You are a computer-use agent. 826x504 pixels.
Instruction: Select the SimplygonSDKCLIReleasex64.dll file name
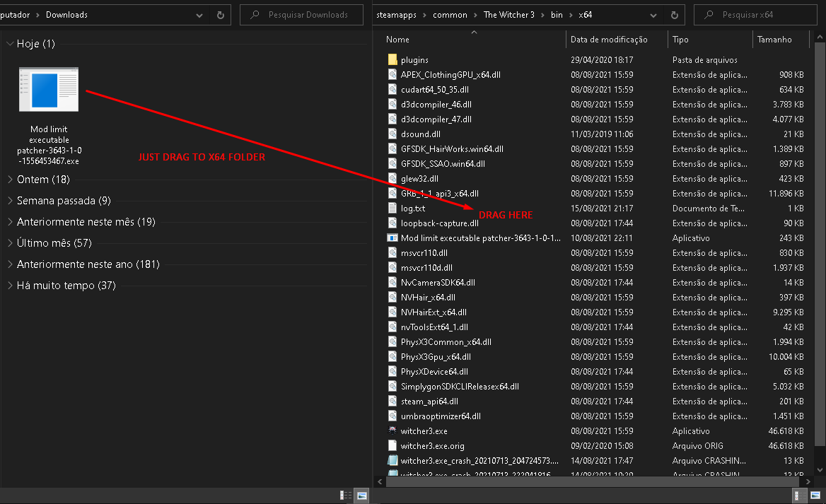coord(460,386)
